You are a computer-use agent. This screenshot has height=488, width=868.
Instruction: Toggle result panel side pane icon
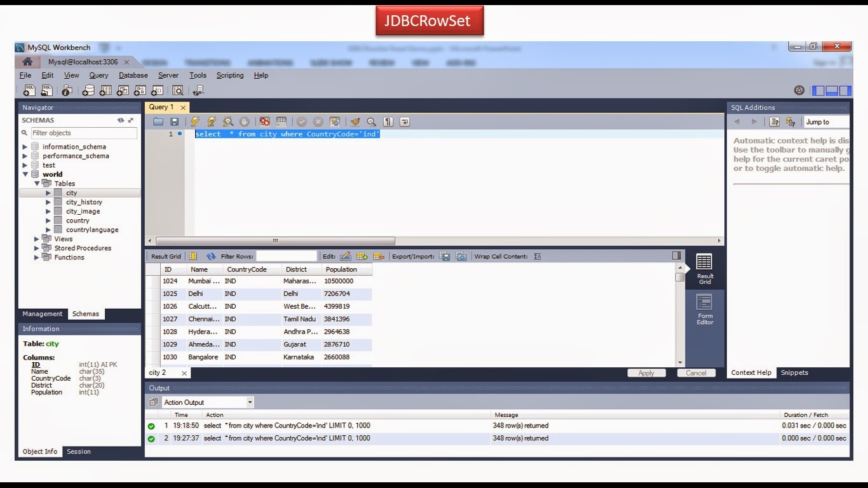[677, 255]
